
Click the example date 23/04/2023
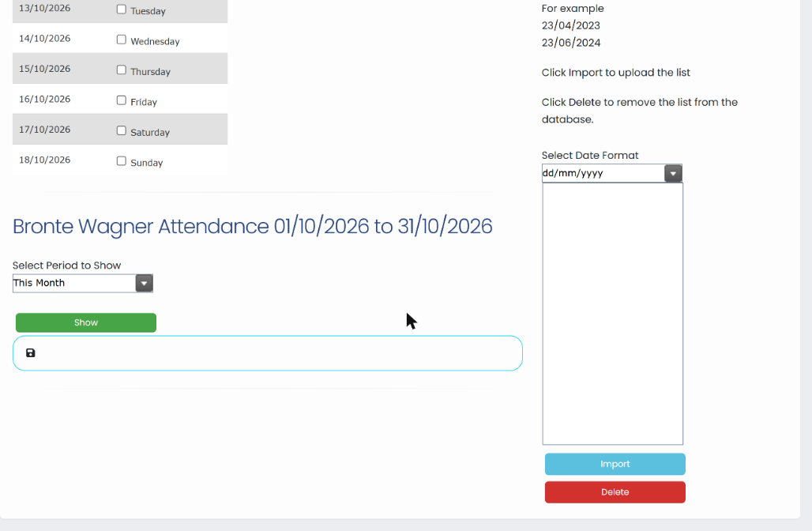pyautogui.click(x=570, y=25)
